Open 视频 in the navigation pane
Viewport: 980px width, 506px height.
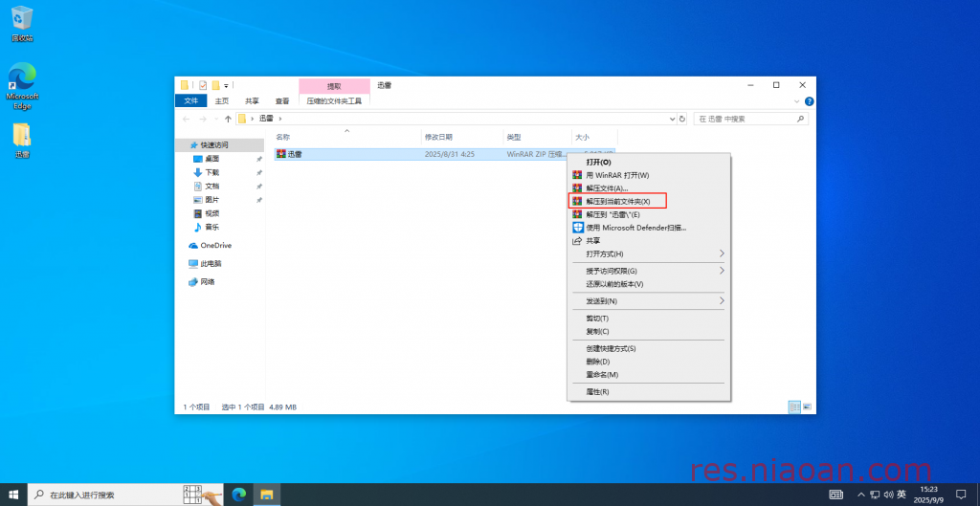click(212, 213)
